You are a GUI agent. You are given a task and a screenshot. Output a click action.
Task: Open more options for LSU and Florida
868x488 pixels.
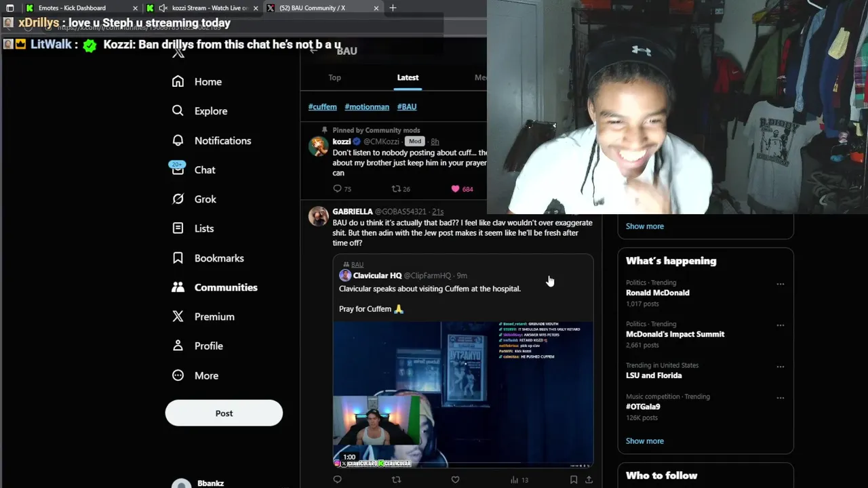(781, 367)
